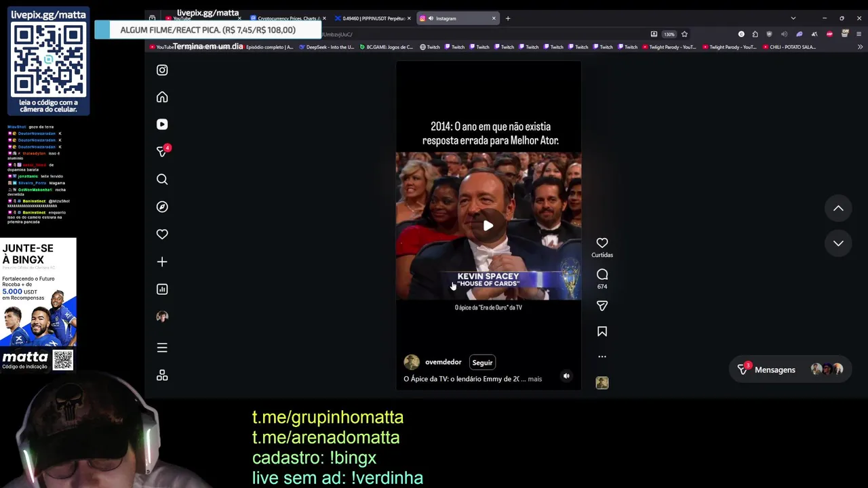Save the reel with bookmark icon
868x488 pixels.
pos(602,331)
